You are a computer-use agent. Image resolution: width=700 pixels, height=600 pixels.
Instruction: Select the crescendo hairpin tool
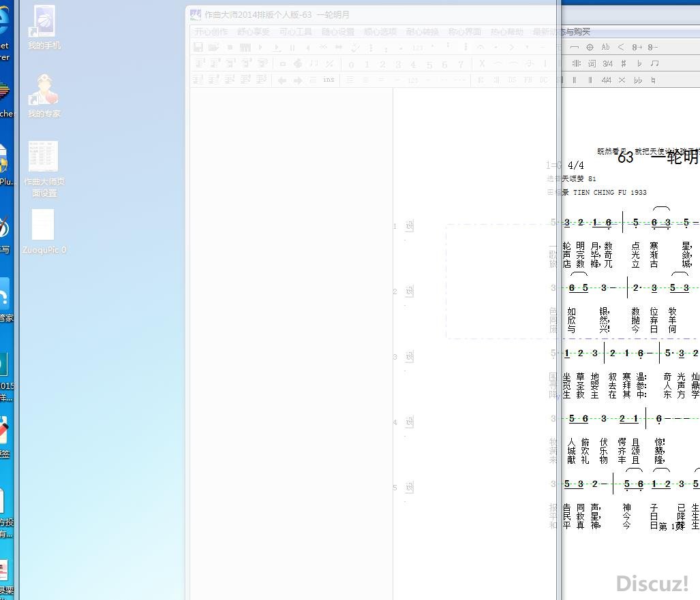click(621, 47)
